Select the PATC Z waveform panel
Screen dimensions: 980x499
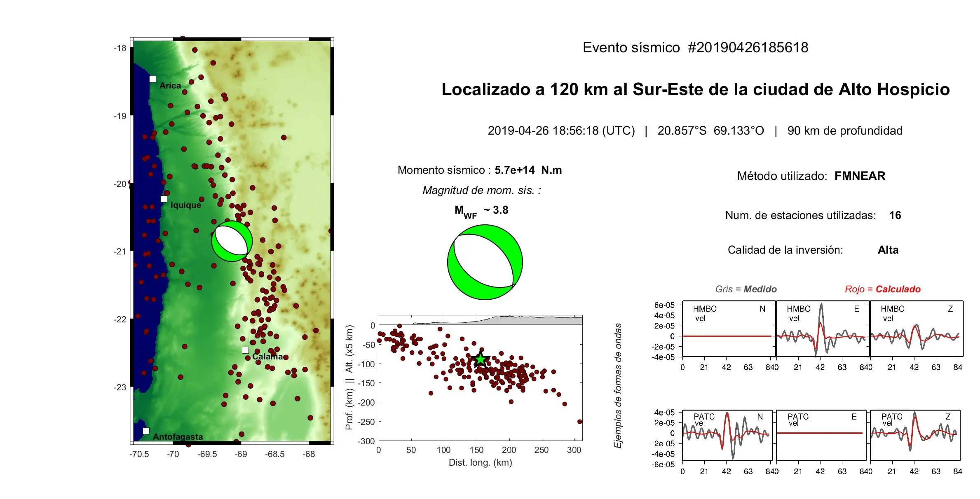(x=915, y=435)
